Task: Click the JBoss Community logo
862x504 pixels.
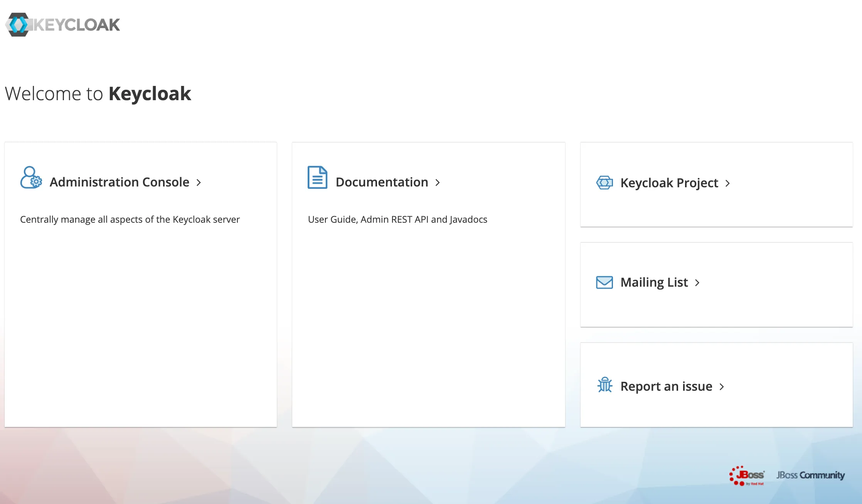Action: pos(810,475)
